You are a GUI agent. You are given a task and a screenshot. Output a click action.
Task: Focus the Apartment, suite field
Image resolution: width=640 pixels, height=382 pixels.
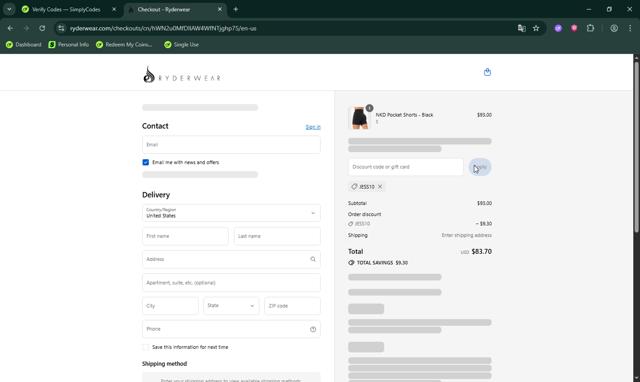(x=231, y=282)
